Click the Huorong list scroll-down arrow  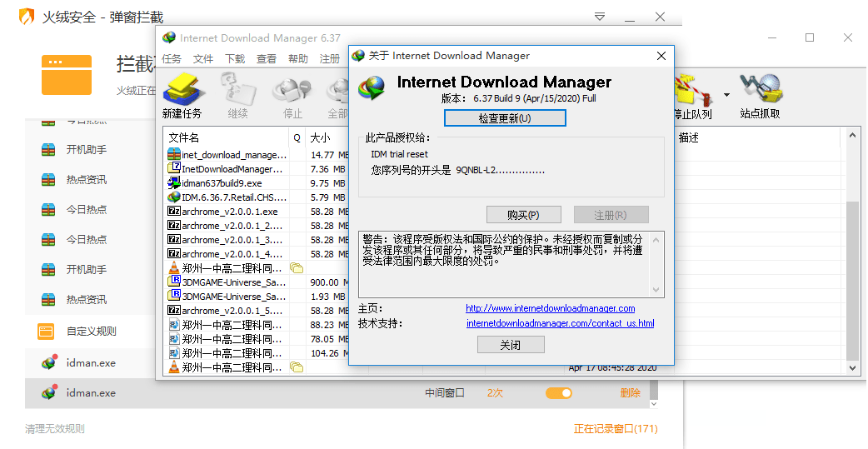(x=654, y=404)
